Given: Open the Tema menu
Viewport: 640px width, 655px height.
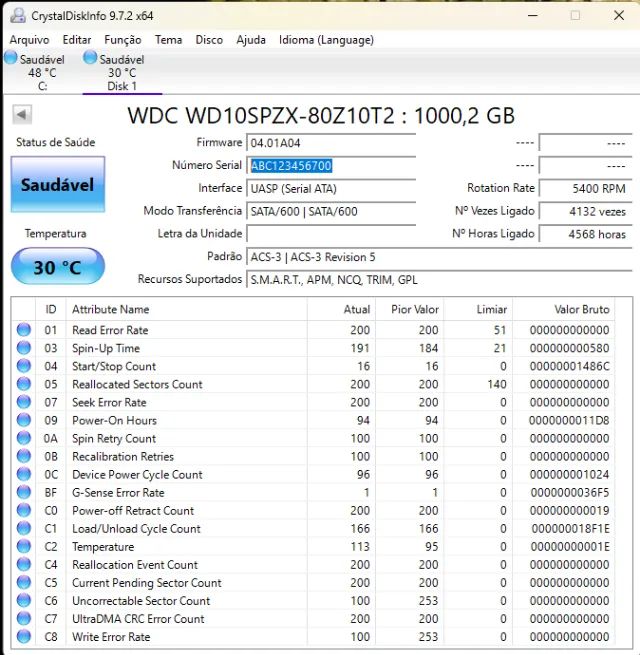Looking at the screenshot, I should tap(169, 40).
